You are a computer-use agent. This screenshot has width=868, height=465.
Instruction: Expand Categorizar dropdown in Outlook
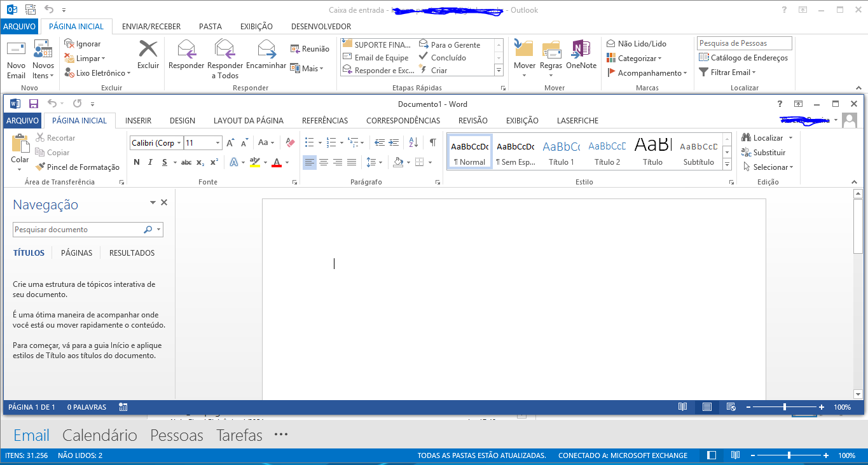pyautogui.click(x=634, y=59)
